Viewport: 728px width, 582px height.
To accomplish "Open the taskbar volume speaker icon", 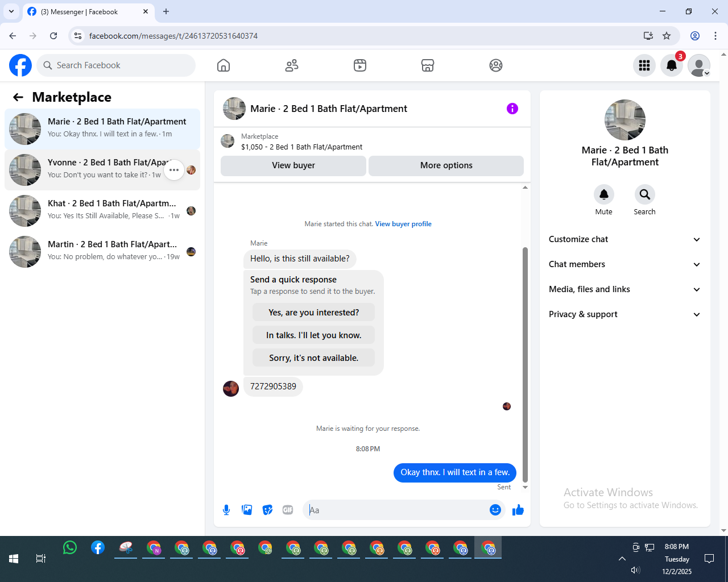I will click(x=636, y=570).
